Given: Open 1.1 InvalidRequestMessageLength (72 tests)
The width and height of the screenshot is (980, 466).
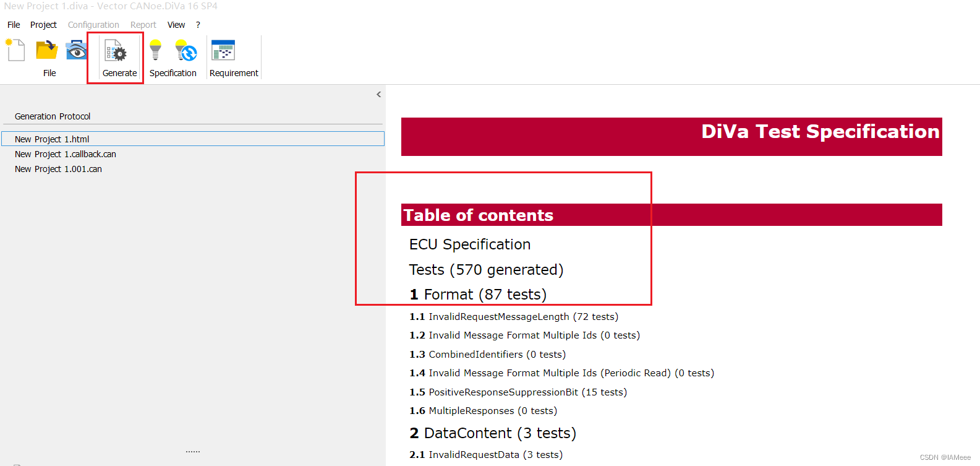Looking at the screenshot, I should pos(514,317).
